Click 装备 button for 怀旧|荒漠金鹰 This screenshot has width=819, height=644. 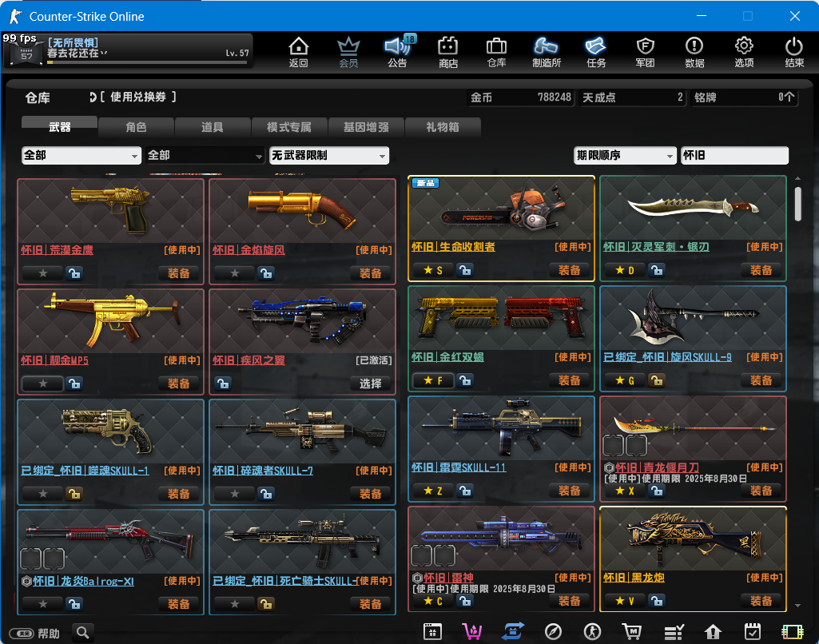179,273
